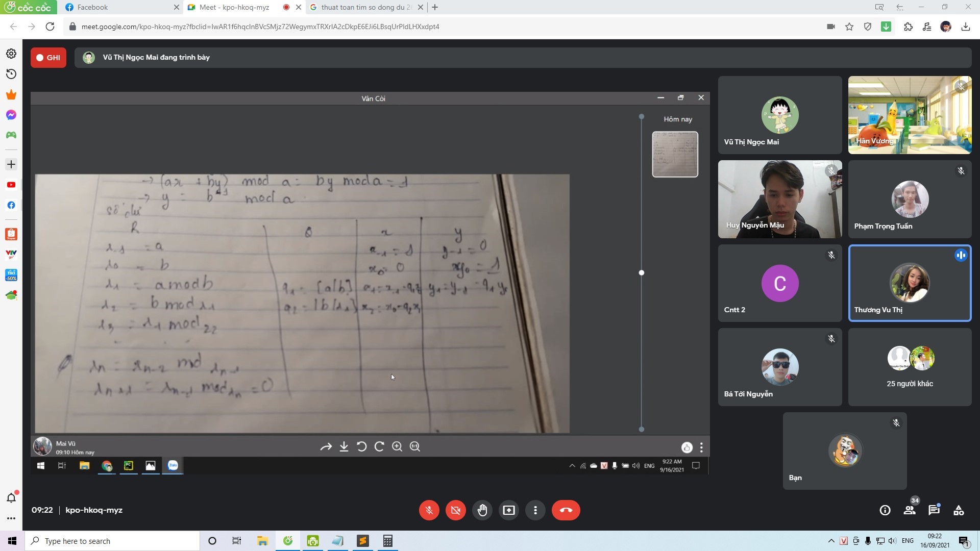Open the activities shapes icon

(x=959, y=510)
